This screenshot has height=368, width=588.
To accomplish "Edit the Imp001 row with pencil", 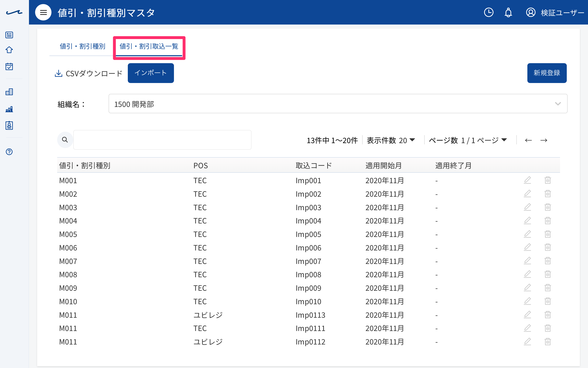I will (527, 180).
